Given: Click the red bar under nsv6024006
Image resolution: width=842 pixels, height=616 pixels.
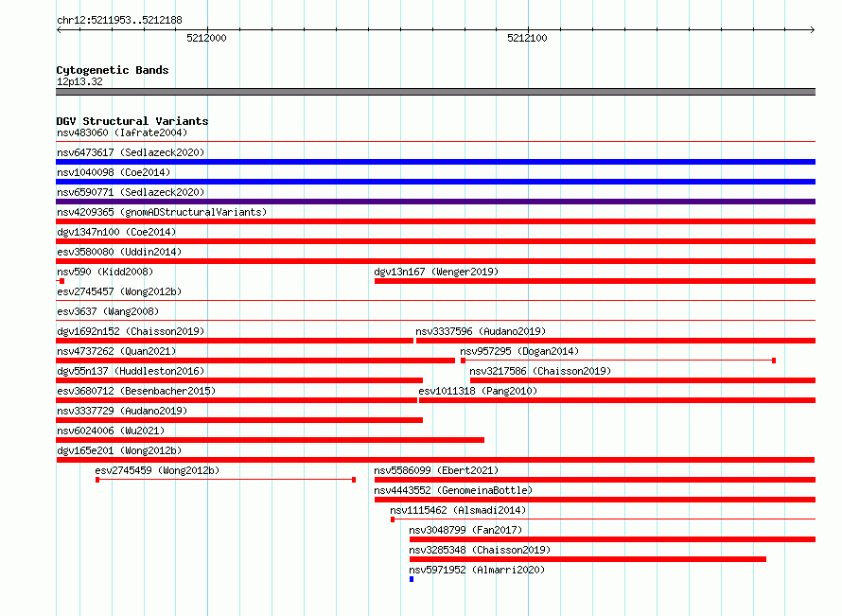Looking at the screenshot, I should (x=271, y=440).
